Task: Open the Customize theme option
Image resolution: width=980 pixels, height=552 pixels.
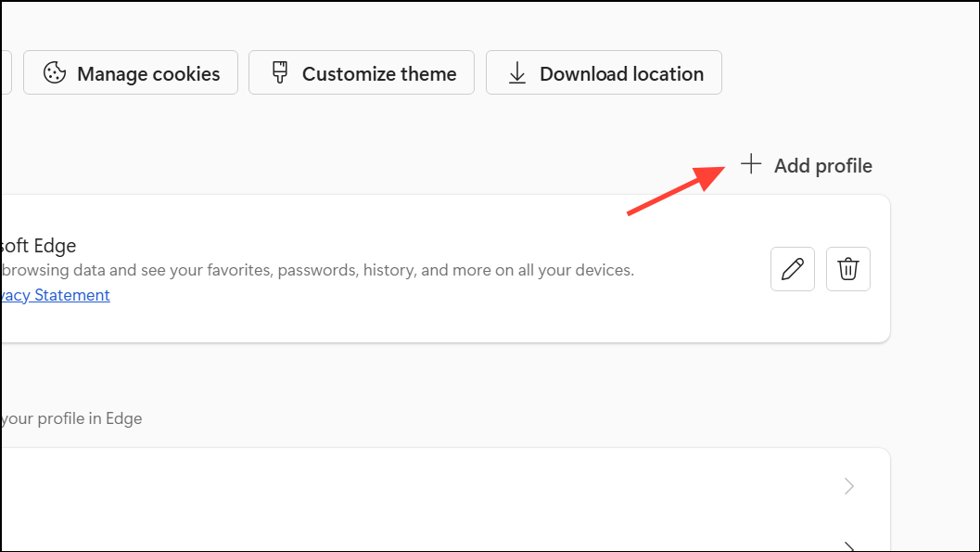Action: click(x=362, y=72)
